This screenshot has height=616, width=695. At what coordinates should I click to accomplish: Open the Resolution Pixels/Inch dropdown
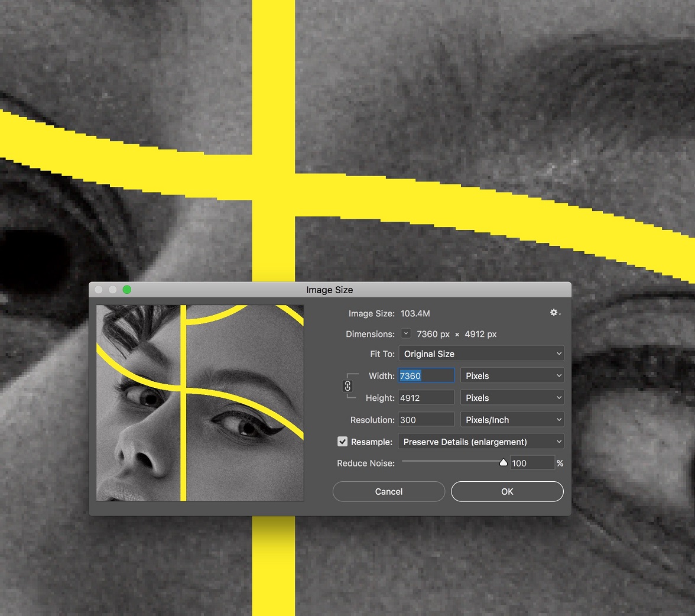coord(512,420)
